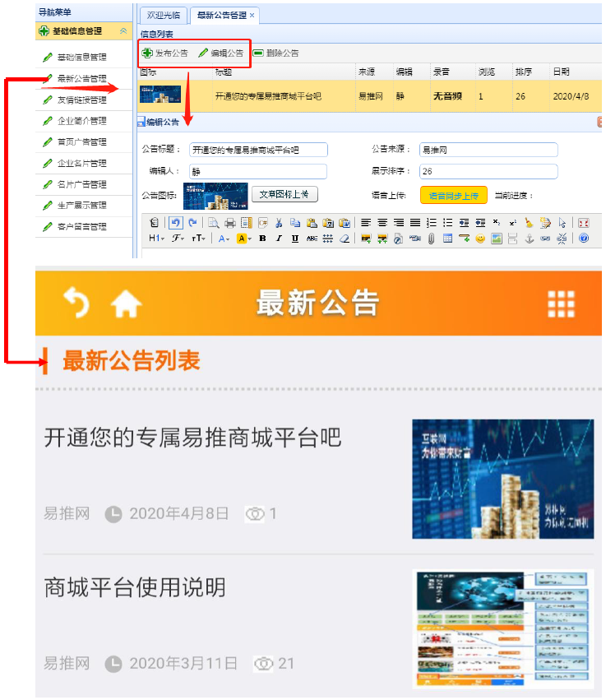Image resolution: width=606 pixels, height=700 pixels.
Task: Open the grid menu icon in mobile header
Action: (562, 304)
